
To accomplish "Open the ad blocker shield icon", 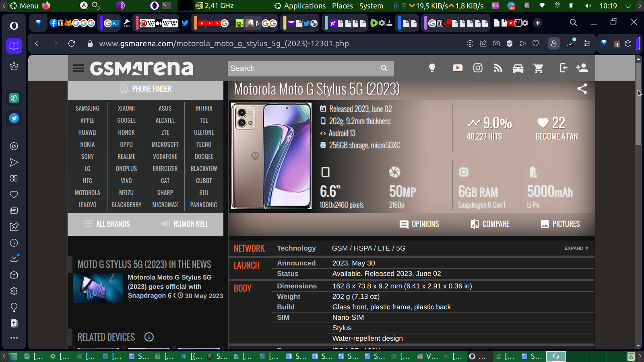I will tap(510, 43).
